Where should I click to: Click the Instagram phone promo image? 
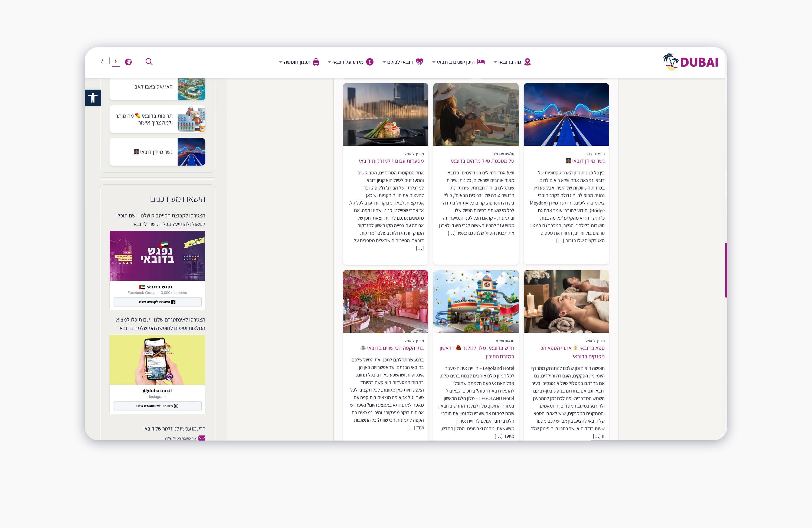(157, 360)
